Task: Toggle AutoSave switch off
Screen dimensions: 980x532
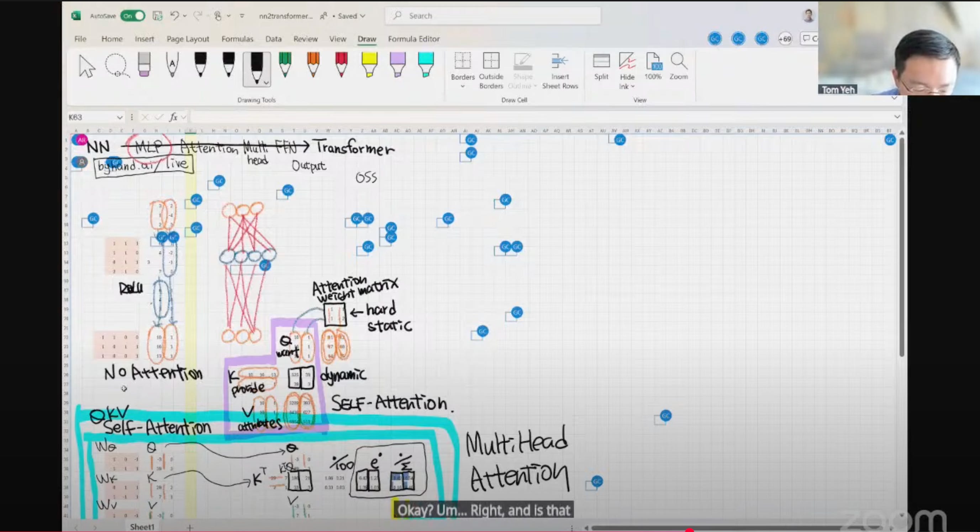Action: pyautogui.click(x=132, y=16)
